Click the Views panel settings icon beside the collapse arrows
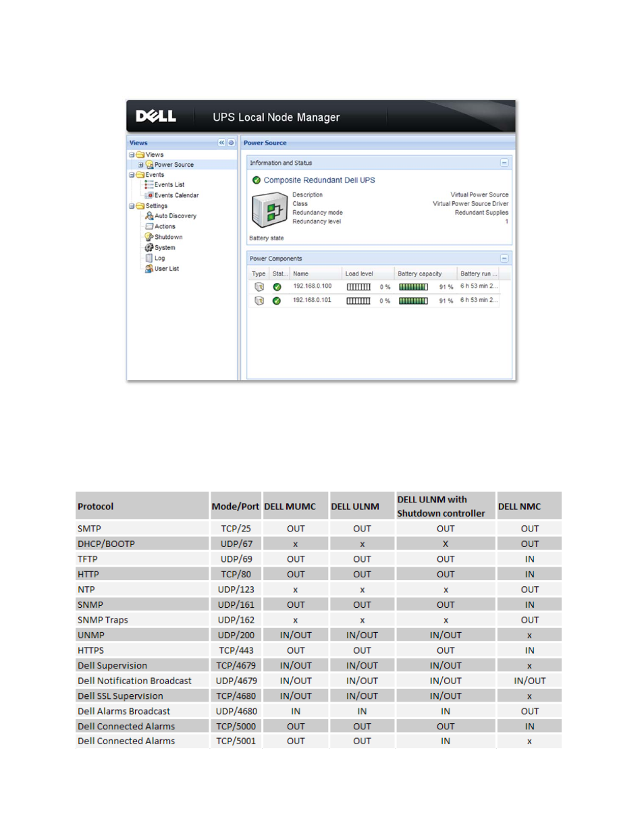This screenshot has height=834, width=644. [231, 142]
